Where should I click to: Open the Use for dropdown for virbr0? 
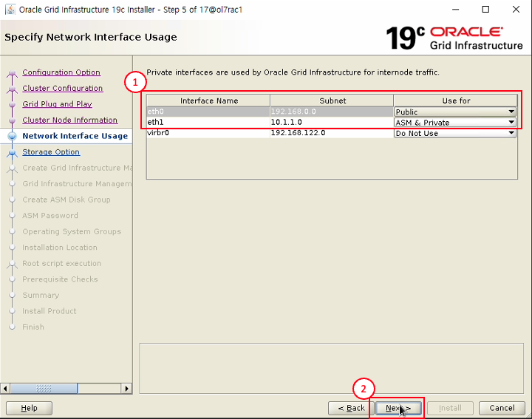click(x=455, y=133)
